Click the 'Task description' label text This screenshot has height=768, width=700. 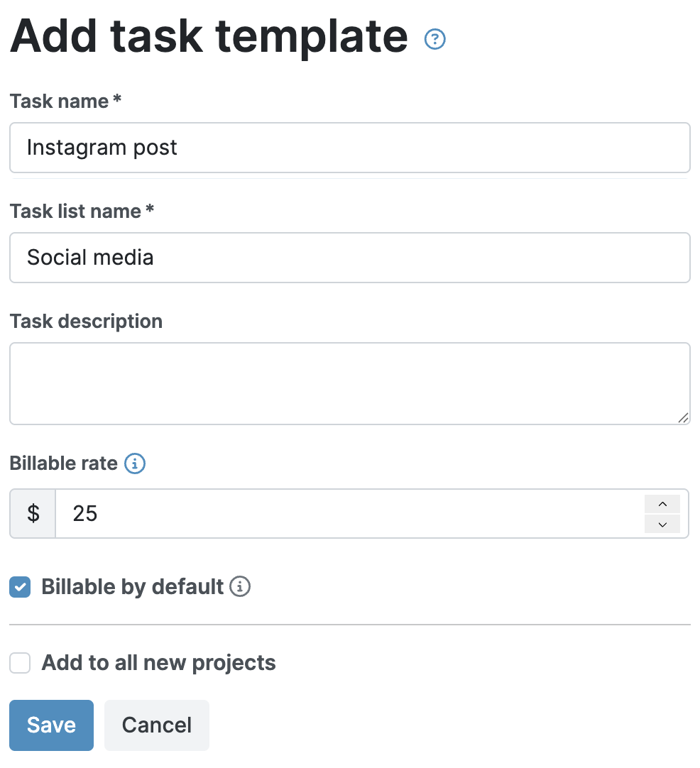click(86, 322)
